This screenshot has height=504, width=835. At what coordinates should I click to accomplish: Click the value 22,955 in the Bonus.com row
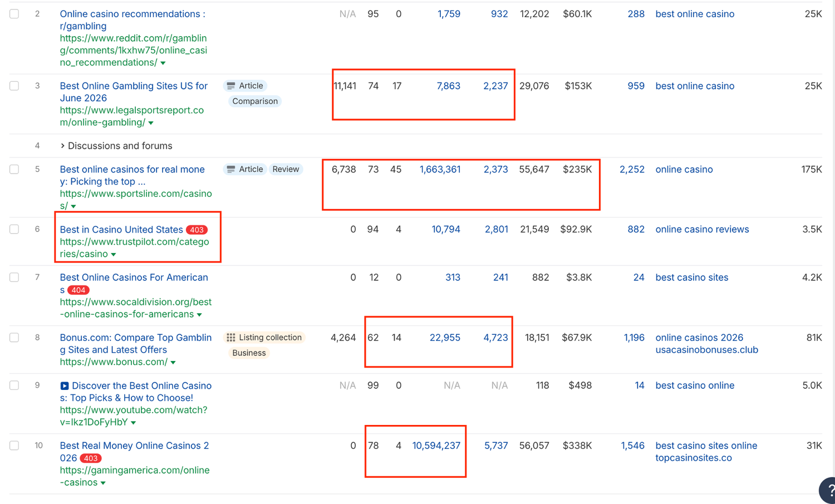click(445, 337)
